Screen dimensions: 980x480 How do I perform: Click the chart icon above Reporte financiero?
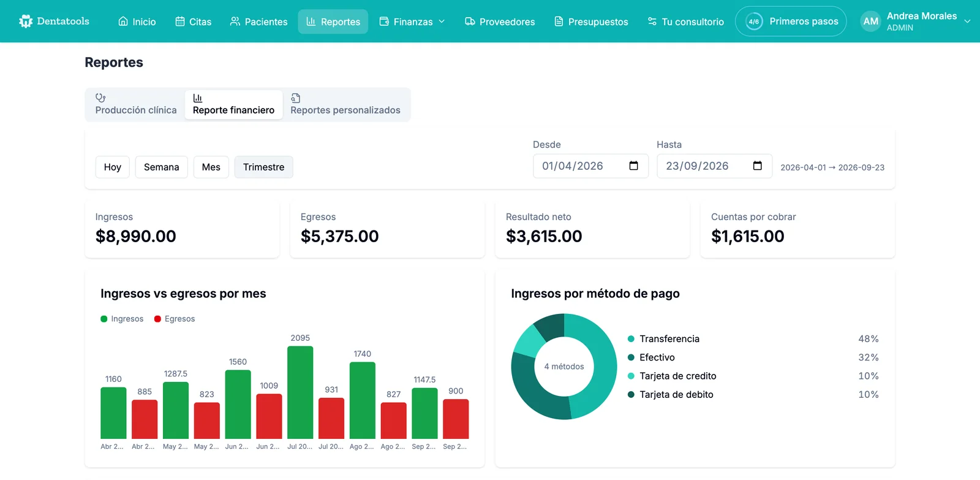tap(198, 98)
